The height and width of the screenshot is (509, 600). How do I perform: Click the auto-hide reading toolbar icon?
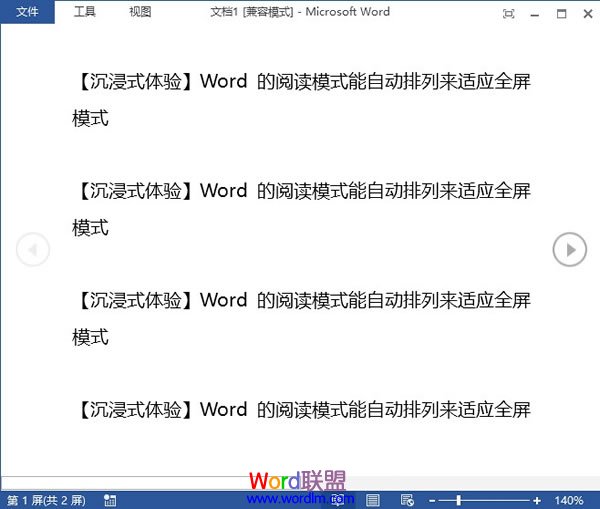[x=509, y=13]
